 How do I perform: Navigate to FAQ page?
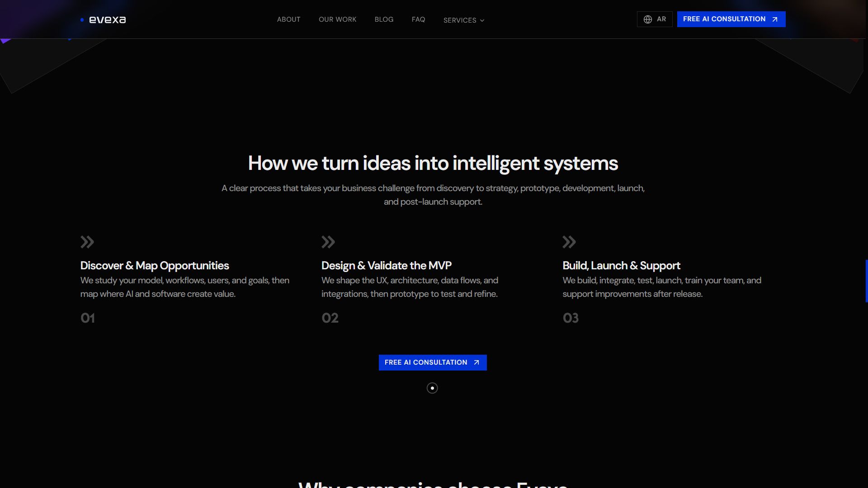point(418,19)
